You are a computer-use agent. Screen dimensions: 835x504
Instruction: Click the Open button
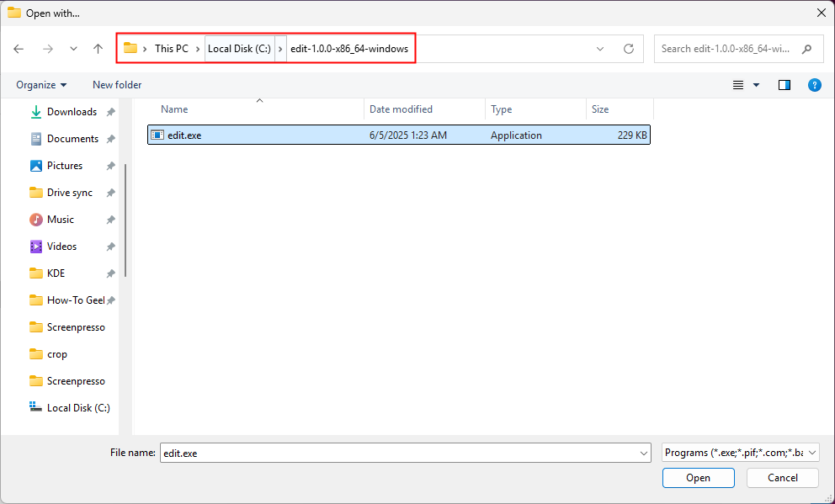(698, 478)
